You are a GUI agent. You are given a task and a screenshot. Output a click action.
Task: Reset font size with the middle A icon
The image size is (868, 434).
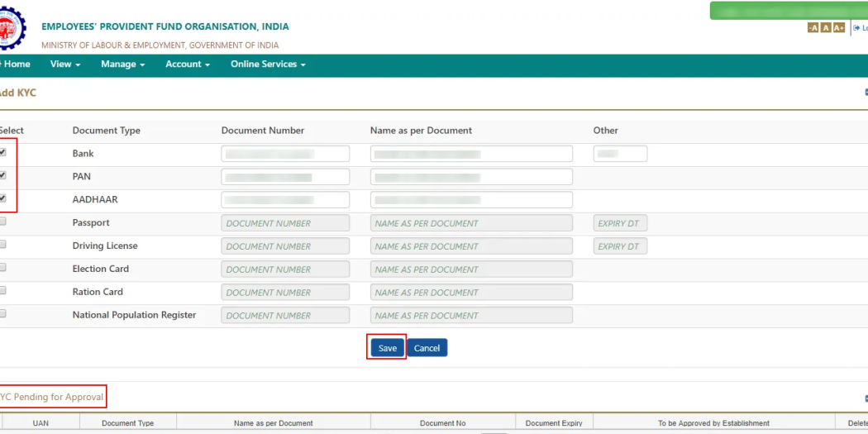(x=825, y=28)
